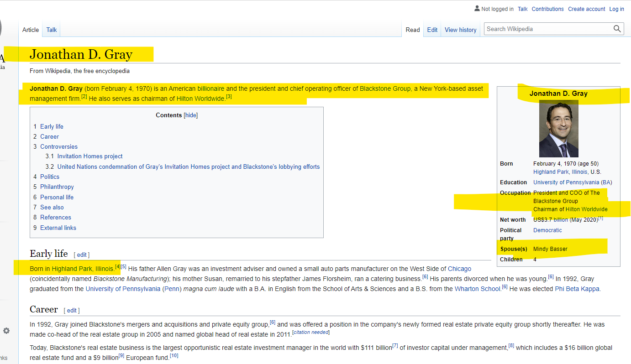This screenshot has height=364, width=631.
Task: Select the Read tab
Action: pyautogui.click(x=413, y=30)
